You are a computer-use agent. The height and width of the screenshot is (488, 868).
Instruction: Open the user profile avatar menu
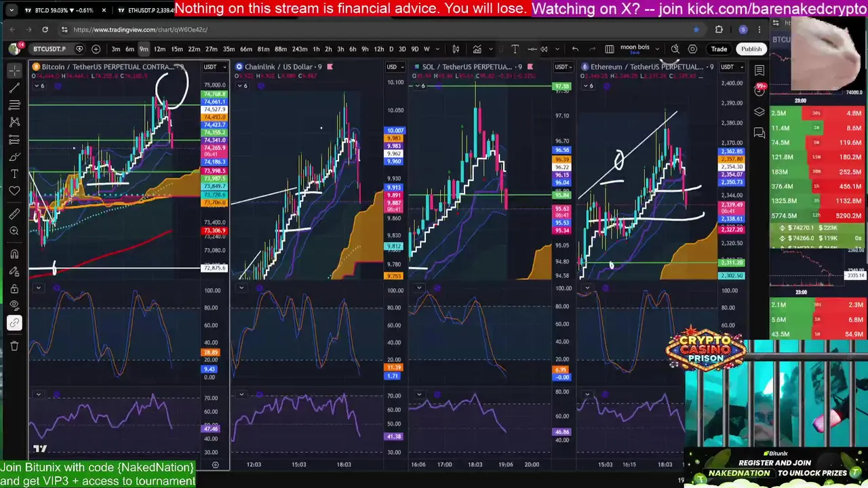14,49
